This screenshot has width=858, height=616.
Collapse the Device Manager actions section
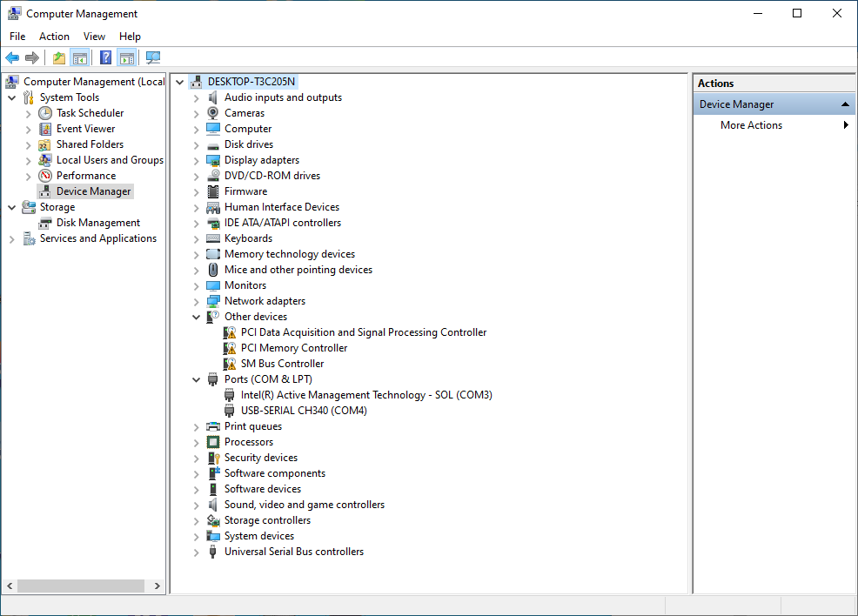point(845,104)
